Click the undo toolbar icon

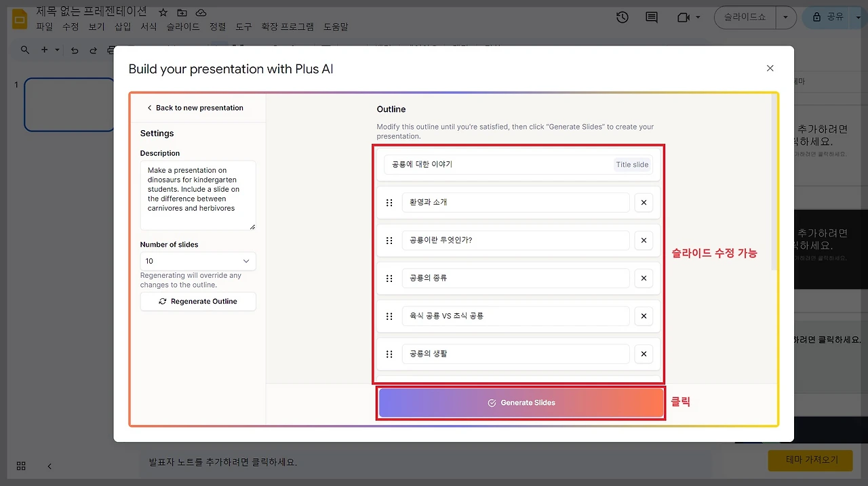[75, 49]
